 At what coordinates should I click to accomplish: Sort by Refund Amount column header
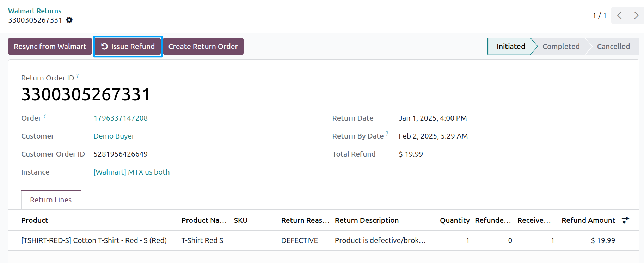588,220
